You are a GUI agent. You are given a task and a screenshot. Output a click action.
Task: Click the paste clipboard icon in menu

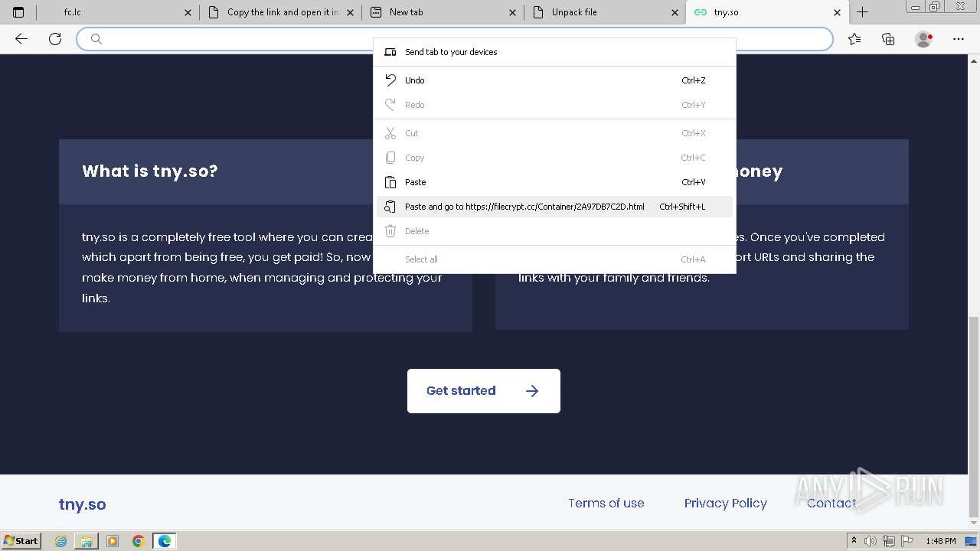(x=390, y=182)
